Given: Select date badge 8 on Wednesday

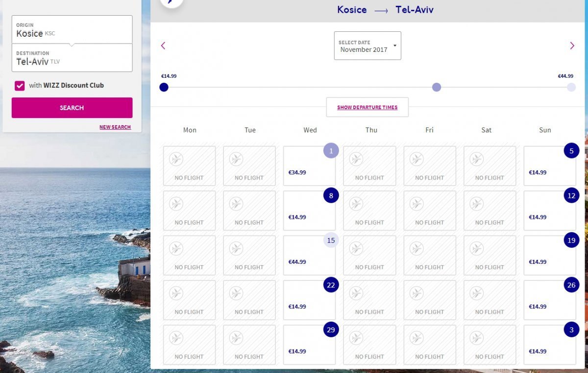Looking at the screenshot, I should tap(331, 195).
